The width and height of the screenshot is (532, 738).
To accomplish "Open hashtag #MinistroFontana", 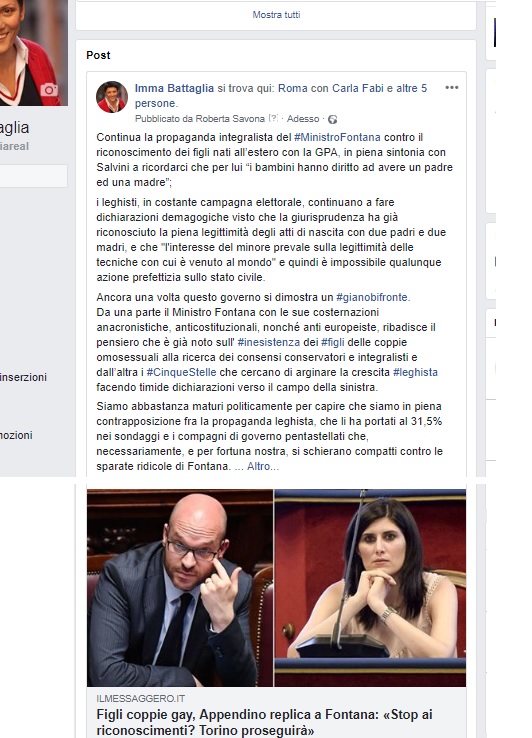I will pos(337,137).
